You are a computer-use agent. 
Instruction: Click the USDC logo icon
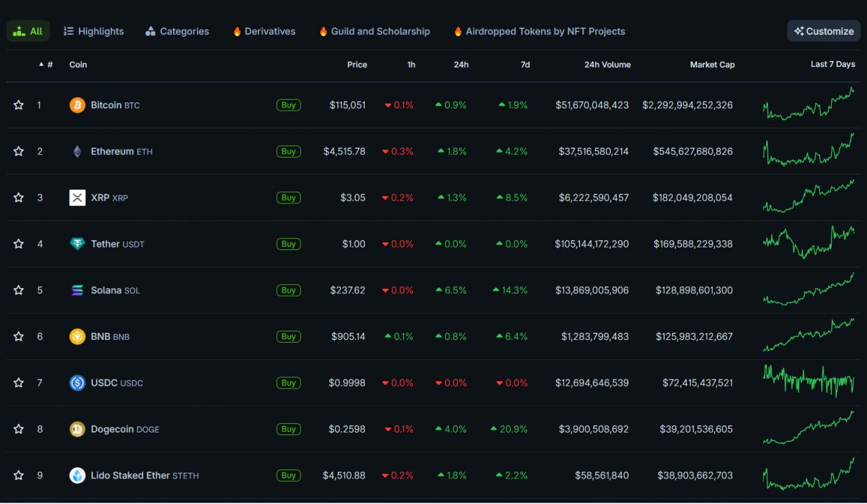pos(77,383)
